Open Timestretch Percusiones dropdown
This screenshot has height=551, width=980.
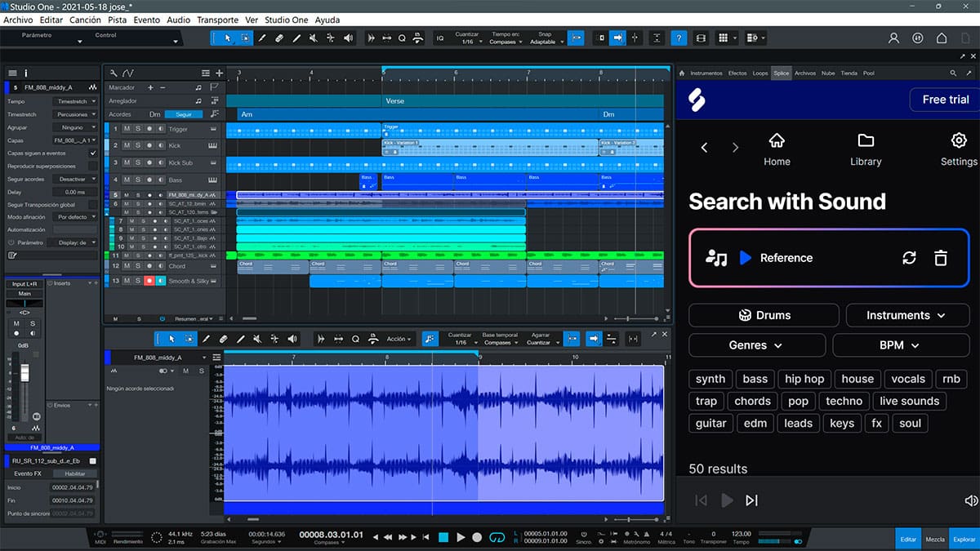pos(75,114)
